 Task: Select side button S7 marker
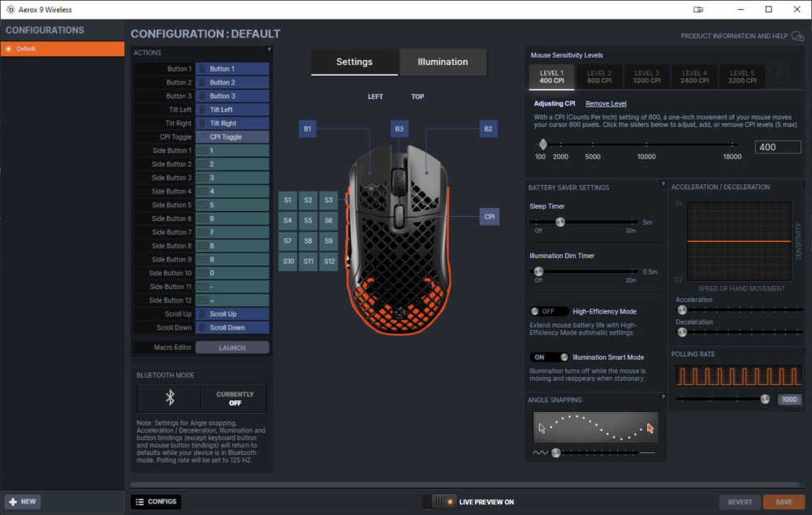(287, 241)
